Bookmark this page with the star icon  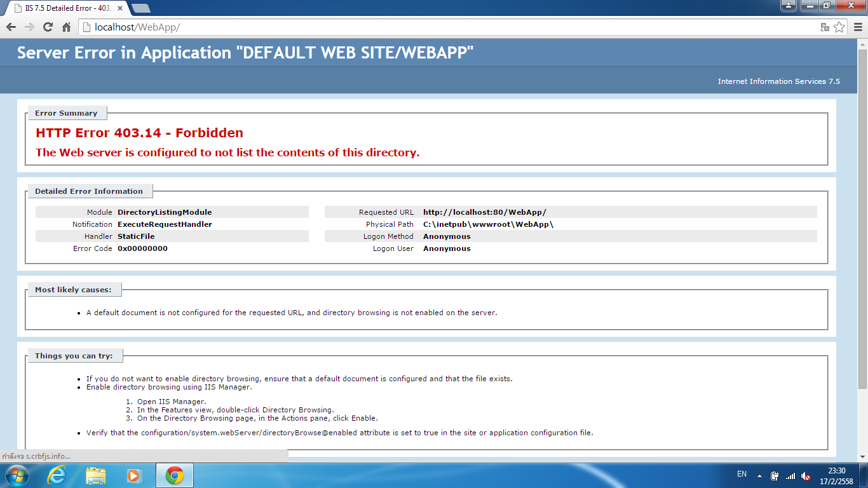coord(839,27)
